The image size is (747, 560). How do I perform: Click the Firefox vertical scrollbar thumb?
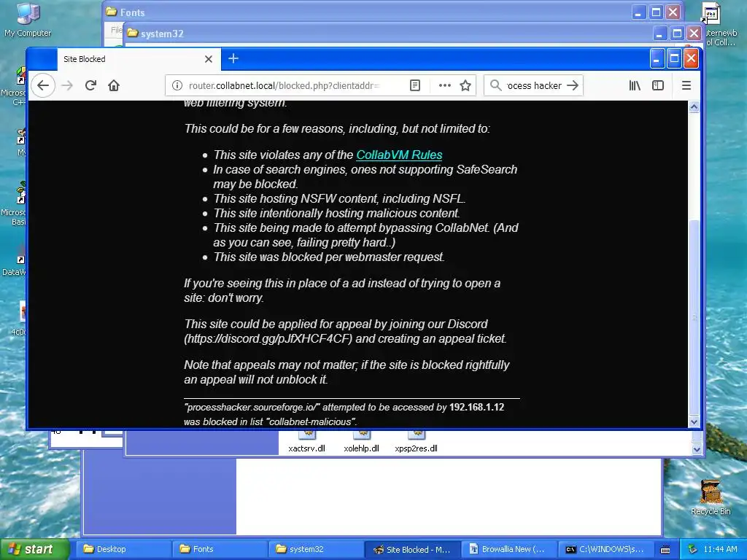pyautogui.click(x=694, y=316)
